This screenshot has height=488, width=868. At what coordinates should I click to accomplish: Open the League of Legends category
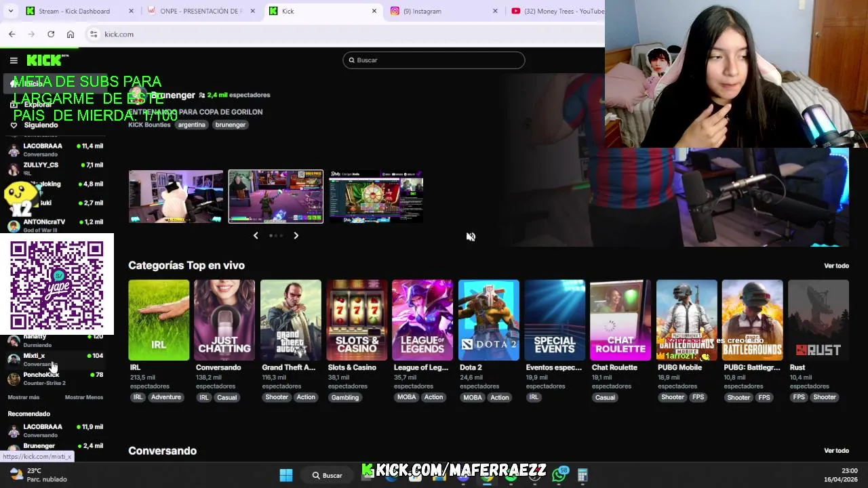click(422, 320)
